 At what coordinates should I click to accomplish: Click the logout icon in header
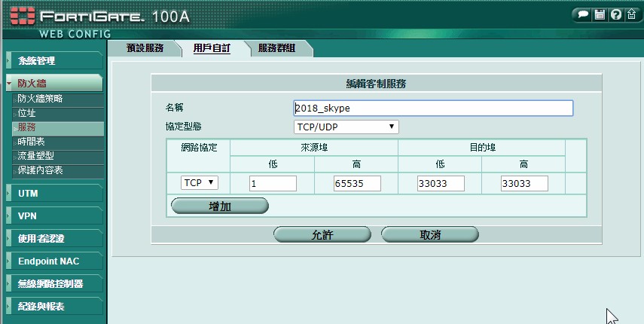pos(632,15)
